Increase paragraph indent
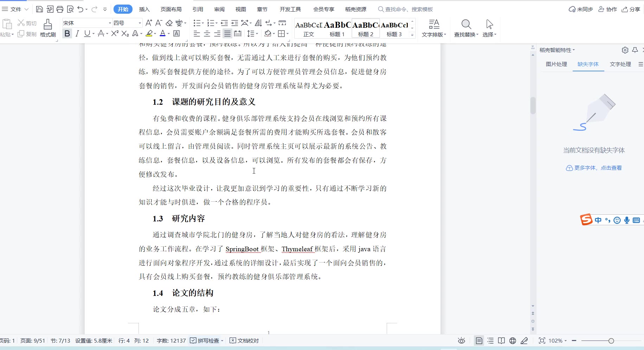644x350 pixels. (x=234, y=23)
